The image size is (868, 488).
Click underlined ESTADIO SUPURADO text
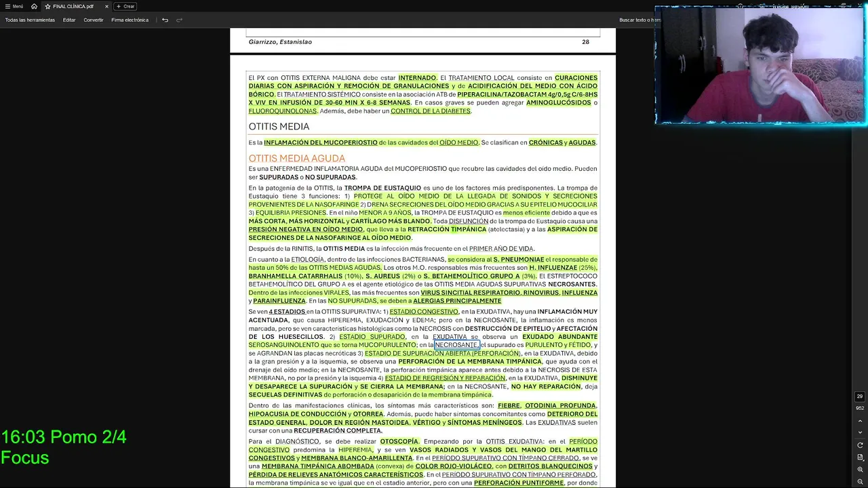[372, 337]
